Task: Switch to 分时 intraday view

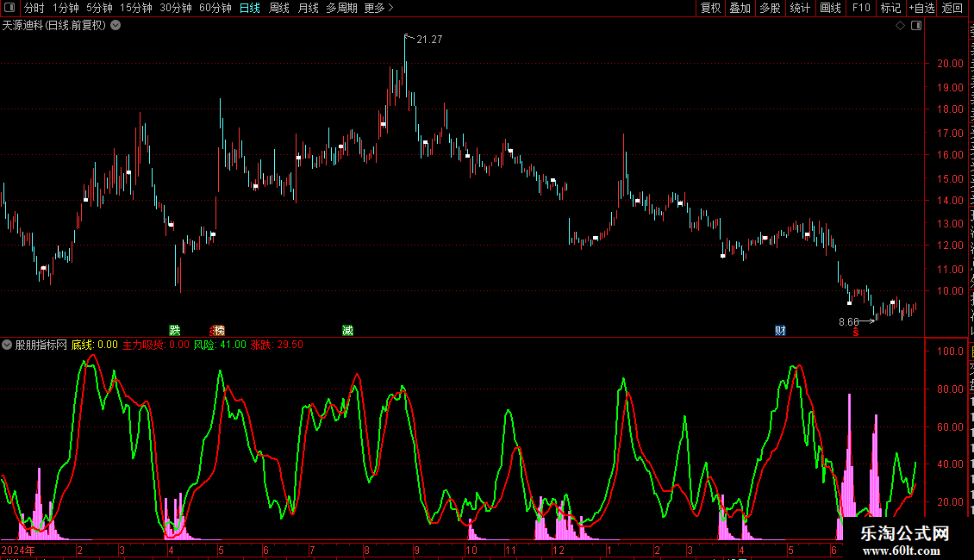Action: tap(34, 8)
